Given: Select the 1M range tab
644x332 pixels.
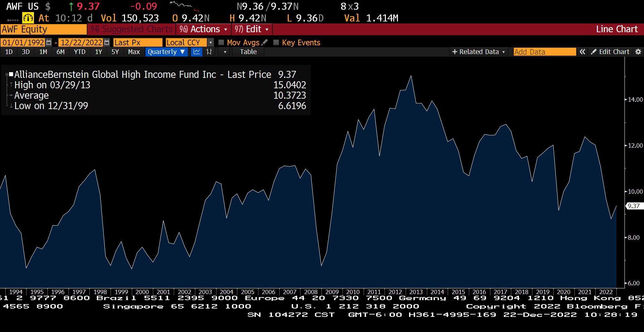Looking at the screenshot, I should 43,52.
